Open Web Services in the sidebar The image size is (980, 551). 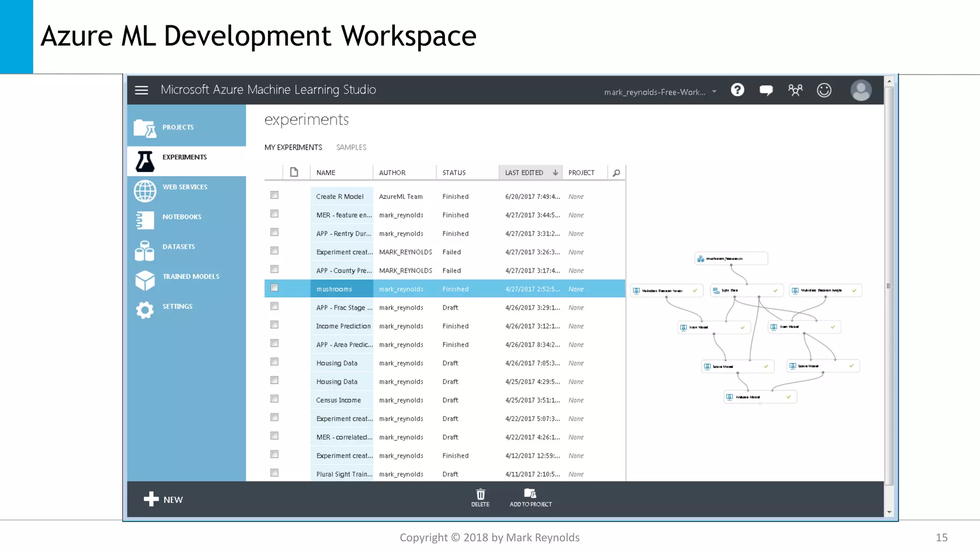185,187
